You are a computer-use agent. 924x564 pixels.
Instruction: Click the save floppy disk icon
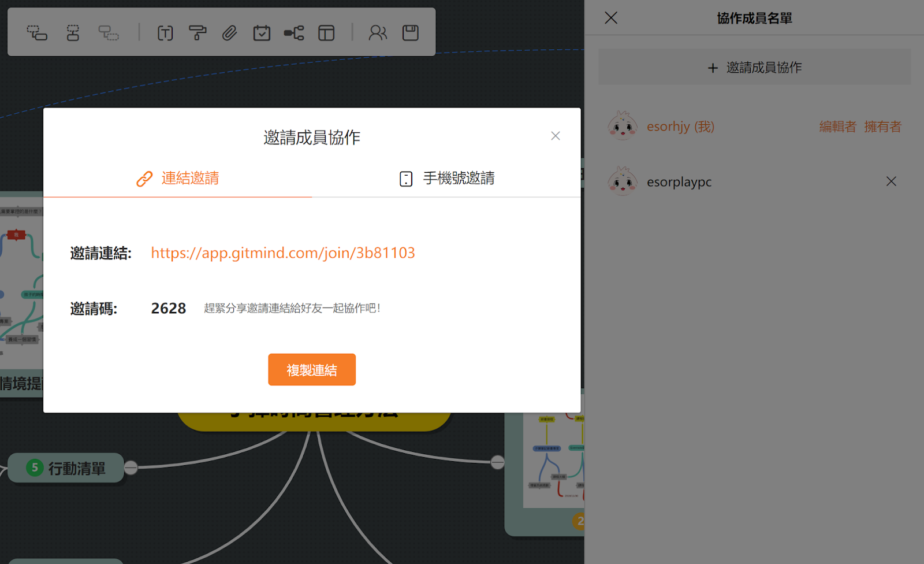(x=411, y=33)
